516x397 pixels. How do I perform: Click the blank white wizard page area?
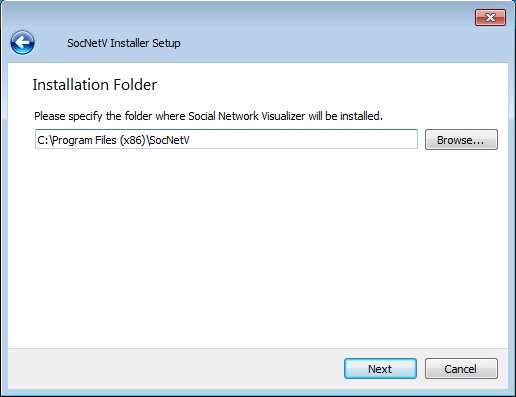coord(258,247)
